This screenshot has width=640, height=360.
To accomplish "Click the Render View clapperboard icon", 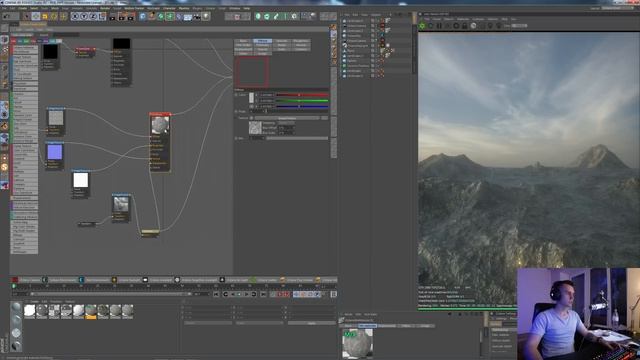I will [113, 16].
